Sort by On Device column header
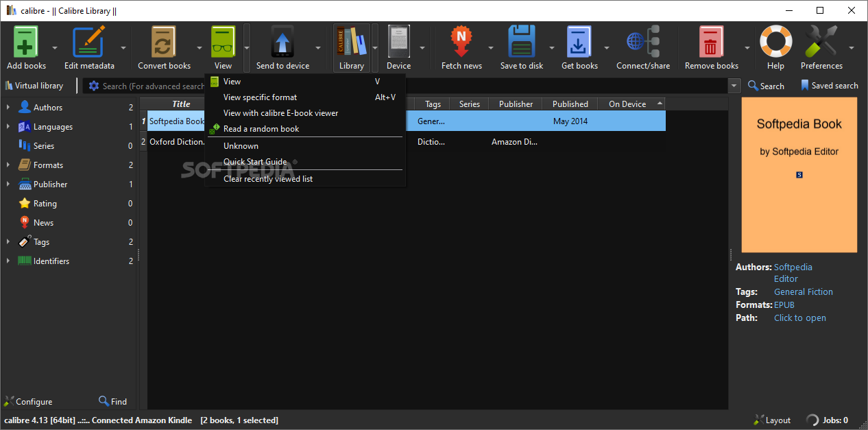The width and height of the screenshot is (868, 430). [x=632, y=104]
